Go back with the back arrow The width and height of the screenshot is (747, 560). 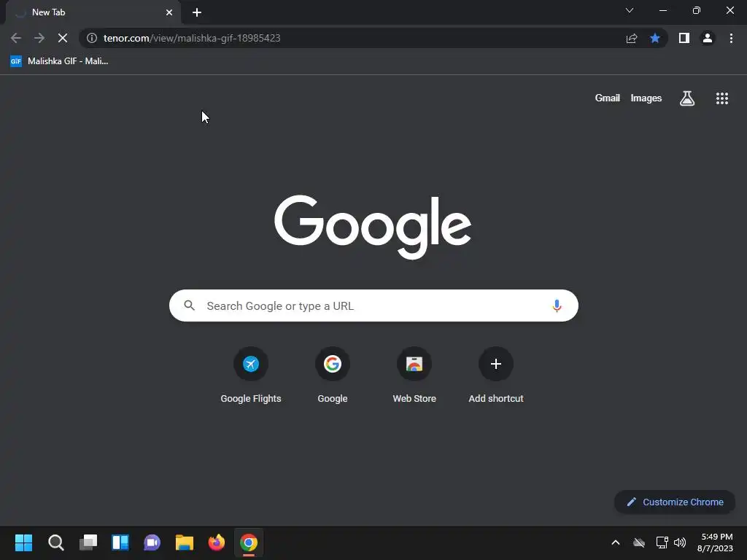[x=16, y=38]
